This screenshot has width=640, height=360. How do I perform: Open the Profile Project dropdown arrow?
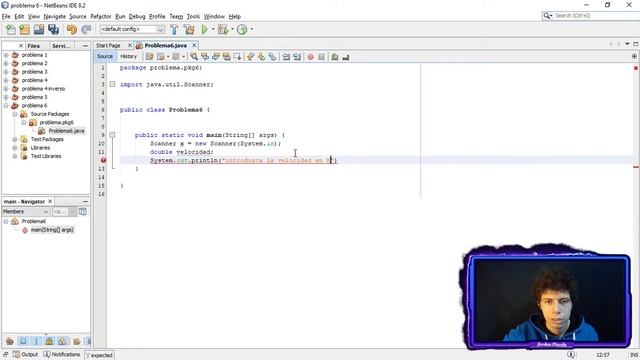[x=251, y=29]
